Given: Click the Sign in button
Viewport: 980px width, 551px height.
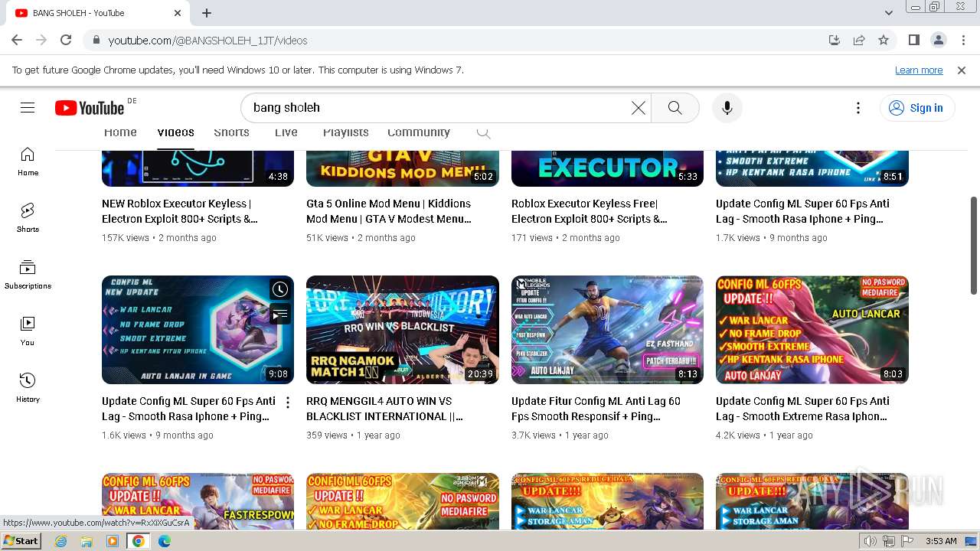Looking at the screenshot, I should click(x=916, y=108).
